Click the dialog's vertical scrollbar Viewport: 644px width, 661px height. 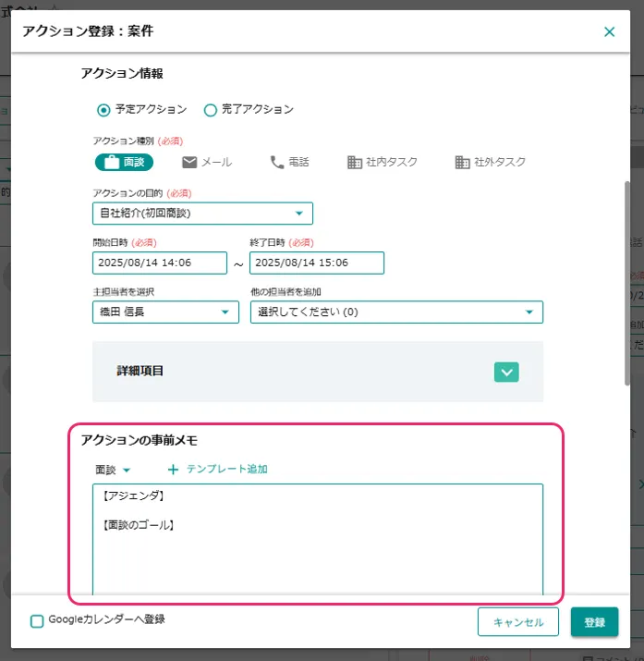(627, 277)
